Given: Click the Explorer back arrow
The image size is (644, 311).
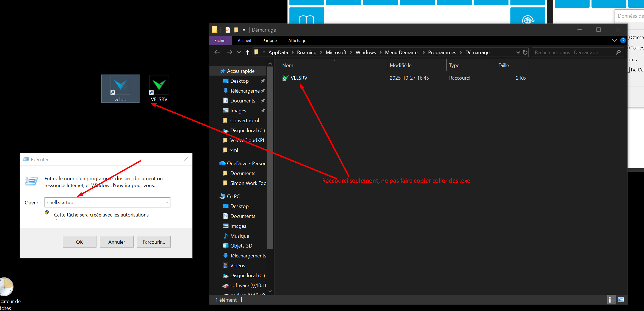Looking at the screenshot, I should [x=217, y=52].
